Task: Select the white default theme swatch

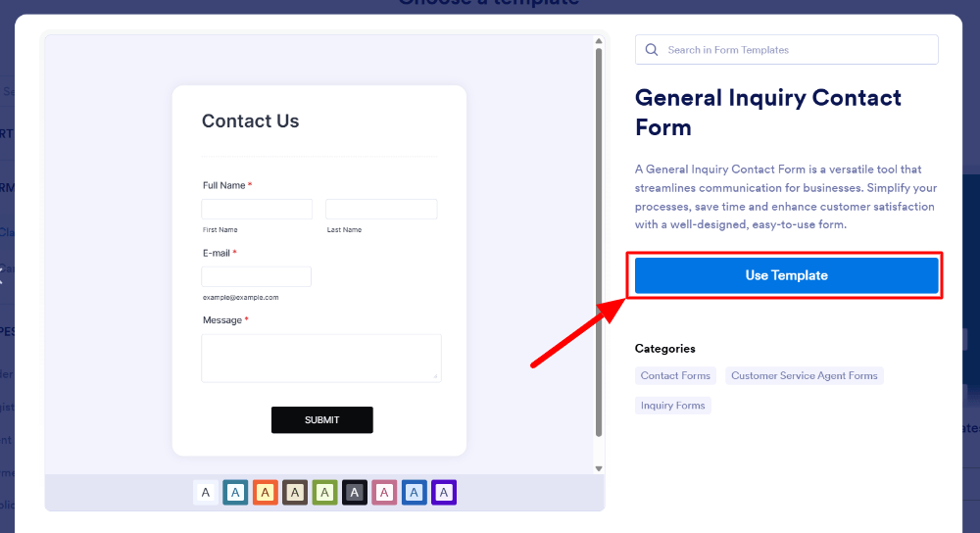Action: [x=206, y=493]
